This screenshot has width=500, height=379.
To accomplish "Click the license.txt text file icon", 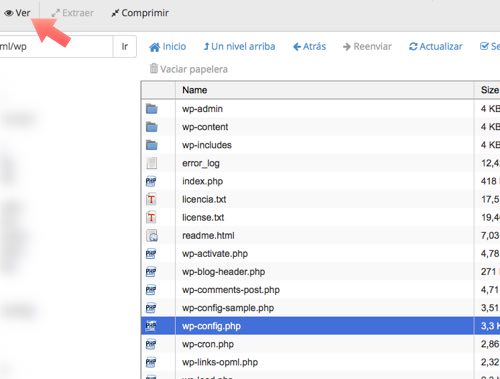I will [x=151, y=217].
